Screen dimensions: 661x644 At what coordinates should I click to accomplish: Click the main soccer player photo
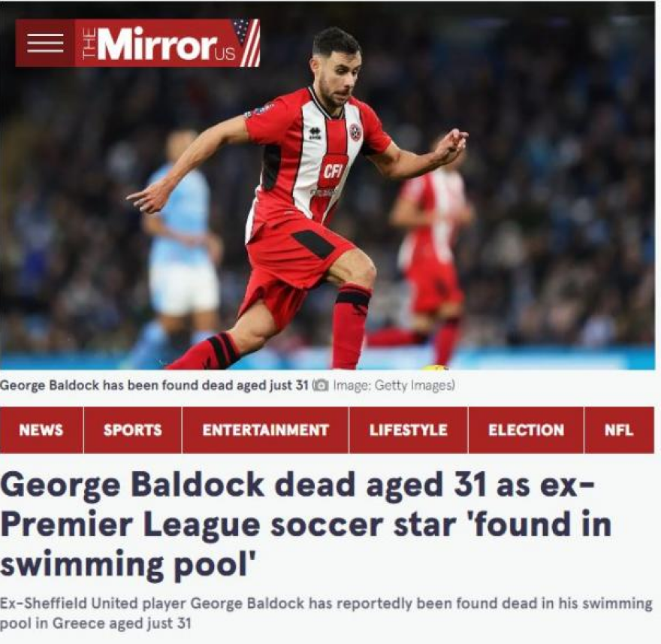[x=327, y=186]
